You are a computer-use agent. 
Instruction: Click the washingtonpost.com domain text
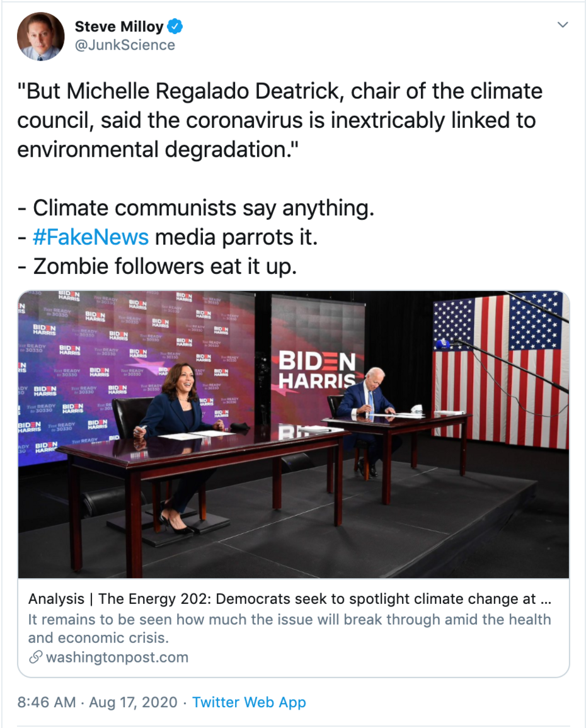117,657
